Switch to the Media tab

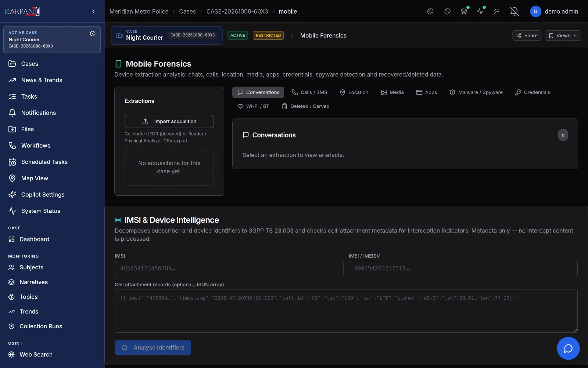tap(392, 92)
